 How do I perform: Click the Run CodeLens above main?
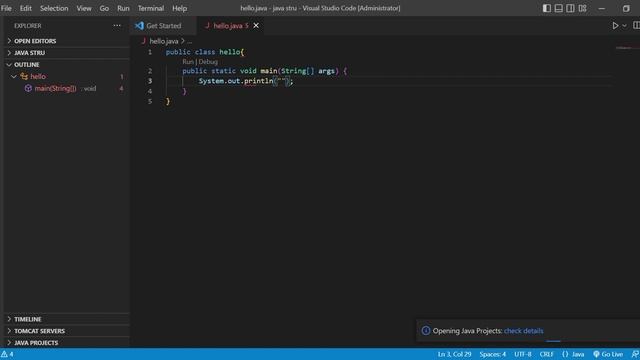pyautogui.click(x=188, y=62)
